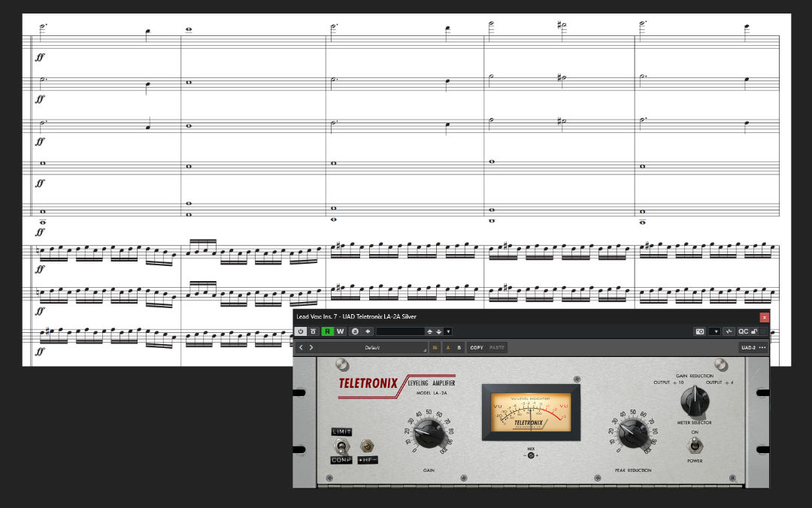Click the LIMIT label

[x=342, y=432]
